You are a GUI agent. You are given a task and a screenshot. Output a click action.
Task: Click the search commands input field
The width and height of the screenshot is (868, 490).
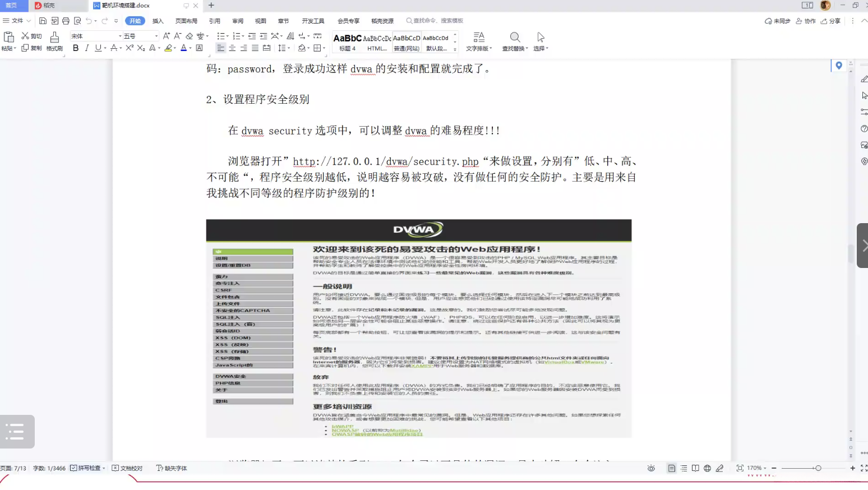[x=436, y=21]
